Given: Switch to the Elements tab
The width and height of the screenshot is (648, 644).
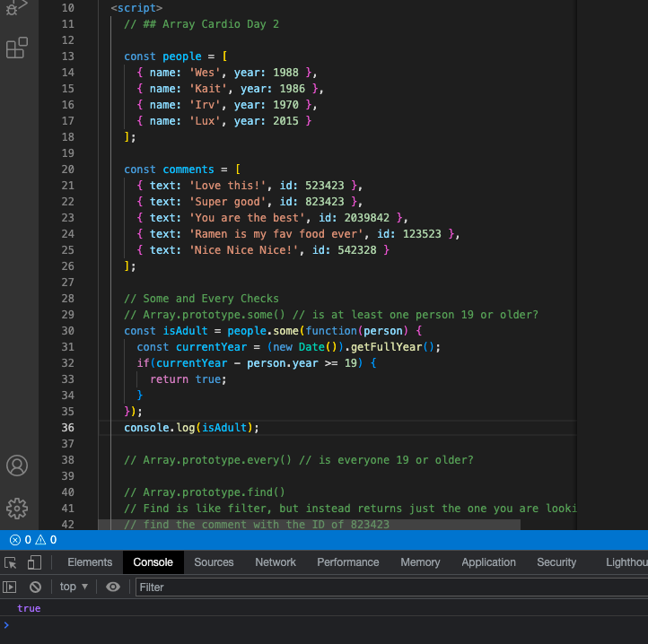Looking at the screenshot, I should (90, 562).
